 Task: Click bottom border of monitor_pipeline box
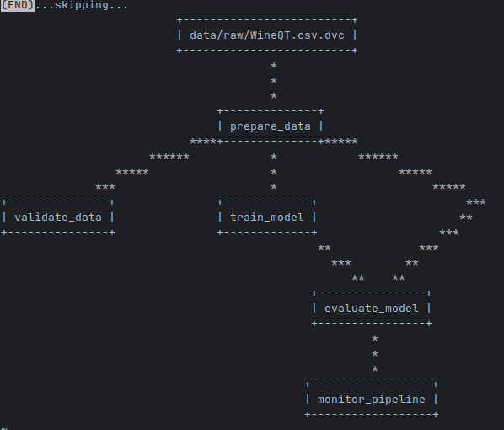click(372, 415)
